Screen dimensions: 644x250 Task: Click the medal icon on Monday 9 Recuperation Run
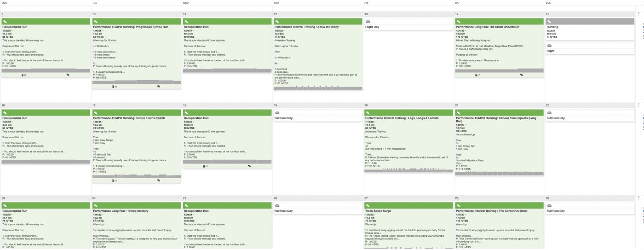pyautogui.click(x=23, y=75)
